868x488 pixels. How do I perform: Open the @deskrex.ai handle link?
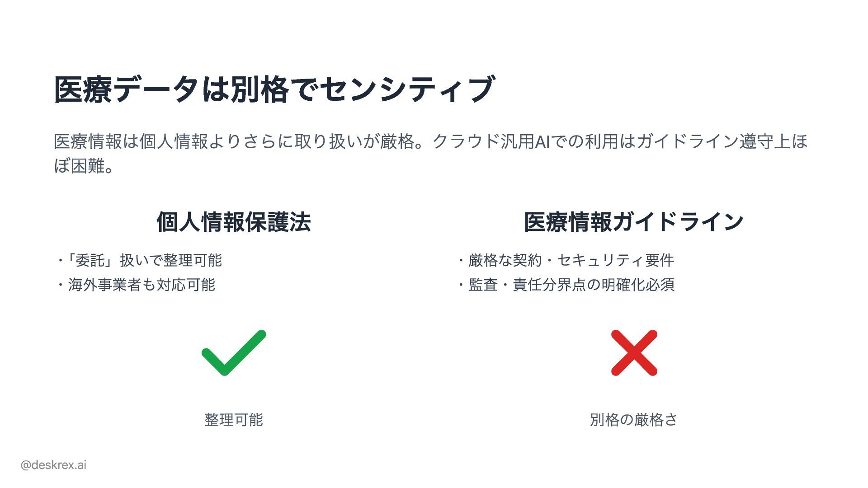tap(53, 465)
